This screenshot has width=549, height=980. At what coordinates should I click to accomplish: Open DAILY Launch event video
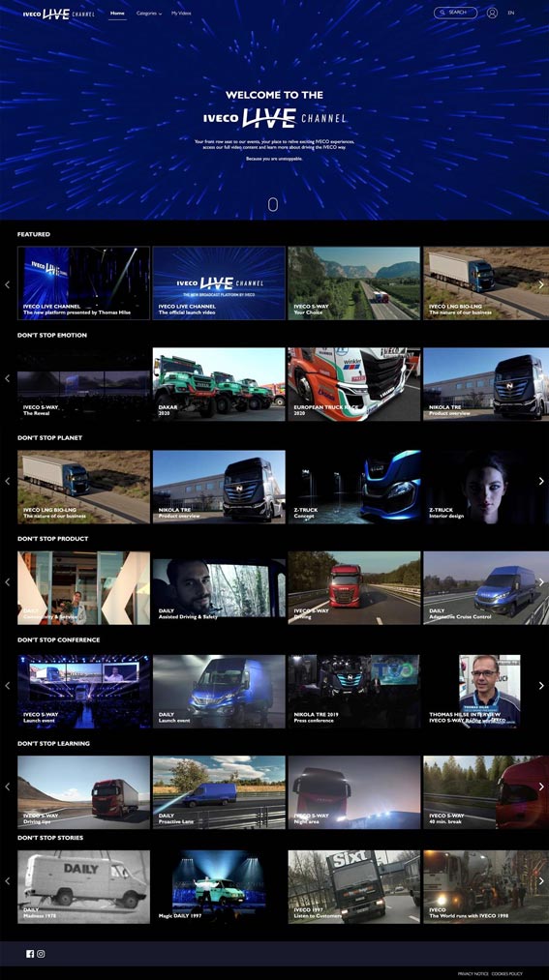pos(219,692)
